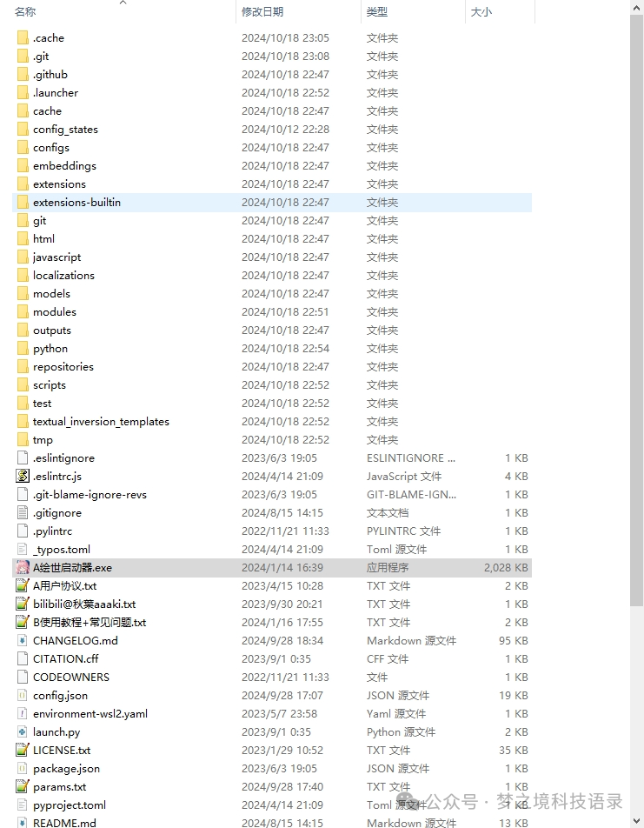644x828 pixels.
Task: Click the 95 KB size of CHANGELOG.md
Action: click(514, 640)
